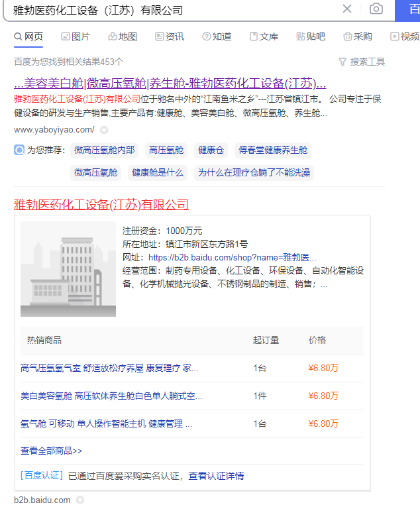
Task: Open product 美白美容氧舱 link
Action: [111, 396]
